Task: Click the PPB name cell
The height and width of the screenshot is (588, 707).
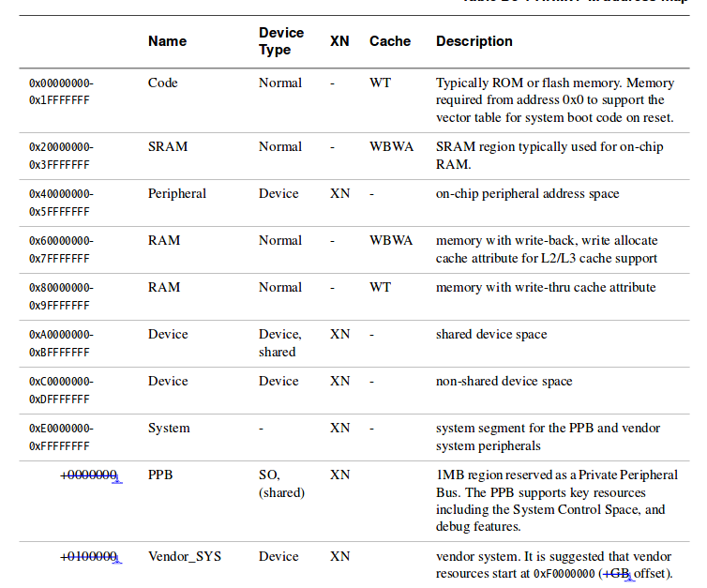Action: click(x=160, y=475)
